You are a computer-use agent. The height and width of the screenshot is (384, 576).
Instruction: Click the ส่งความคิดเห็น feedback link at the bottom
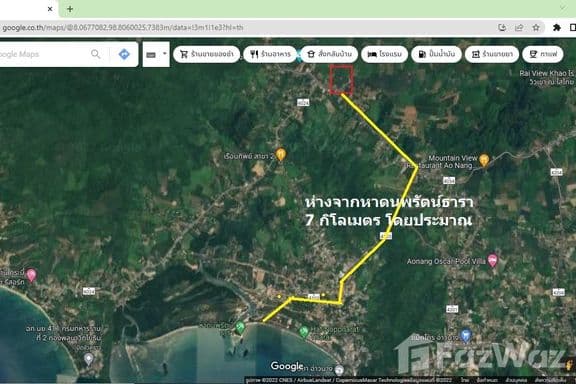[x=550, y=380]
